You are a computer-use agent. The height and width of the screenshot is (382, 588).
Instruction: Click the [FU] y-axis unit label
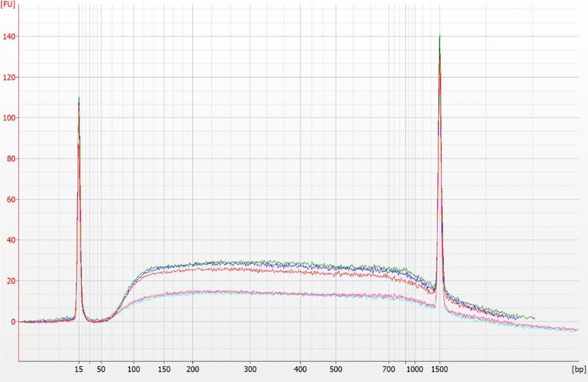click(8, 5)
